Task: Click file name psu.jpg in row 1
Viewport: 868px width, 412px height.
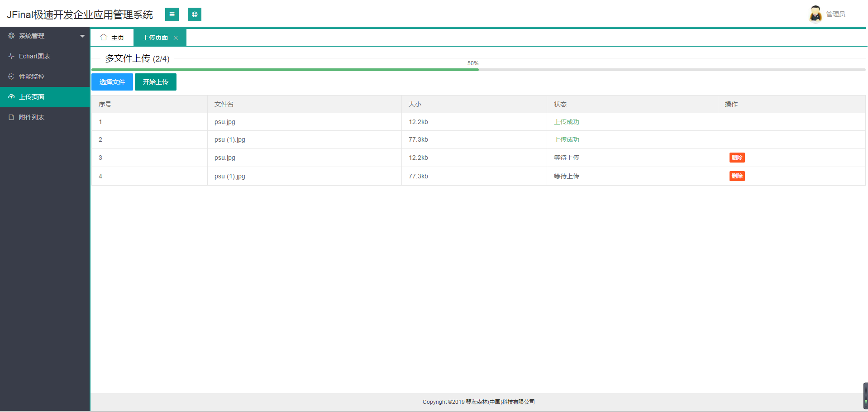Action: pyautogui.click(x=225, y=122)
